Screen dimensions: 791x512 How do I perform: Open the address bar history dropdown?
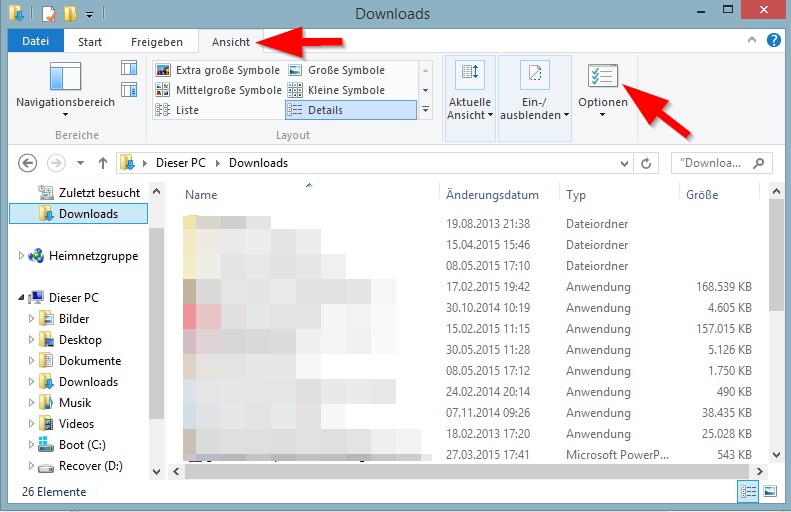click(x=625, y=163)
